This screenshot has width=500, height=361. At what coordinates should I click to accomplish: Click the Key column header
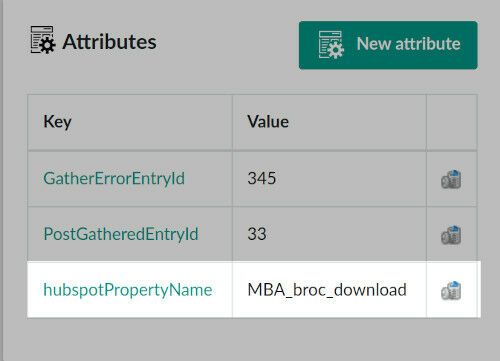point(130,122)
